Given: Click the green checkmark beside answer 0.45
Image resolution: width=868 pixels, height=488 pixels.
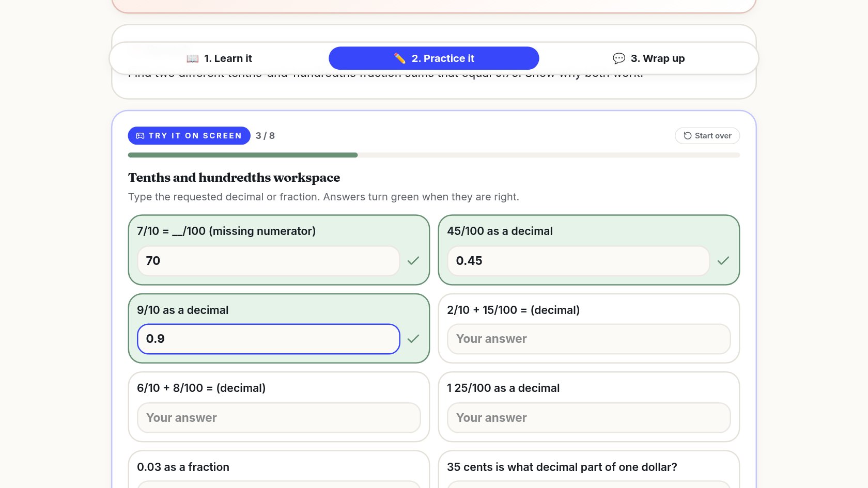Looking at the screenshot, I should click(723, 261).
